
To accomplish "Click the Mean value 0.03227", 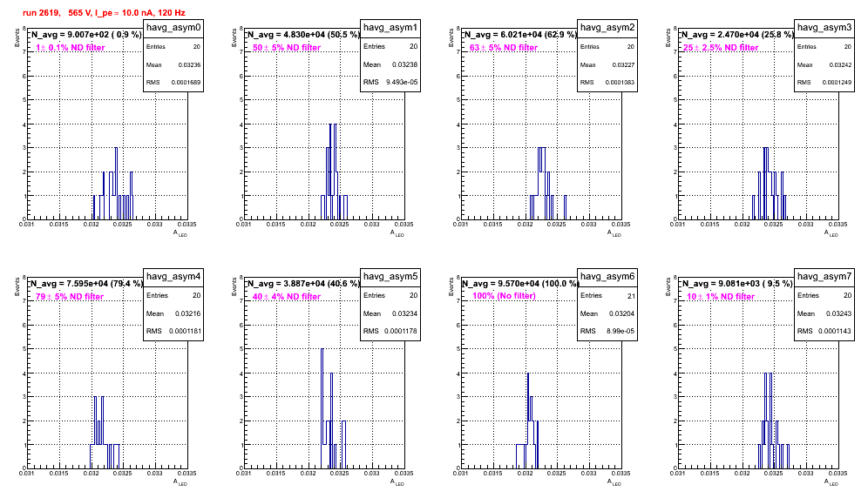I will click(623, 64).
